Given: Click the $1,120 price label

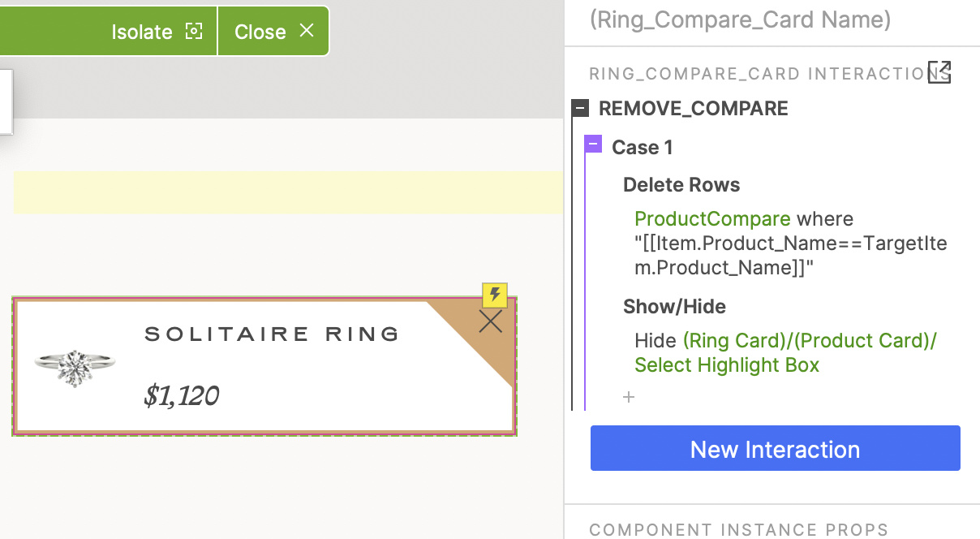Looking at the screenshot, I should click(x=182, y=395).
